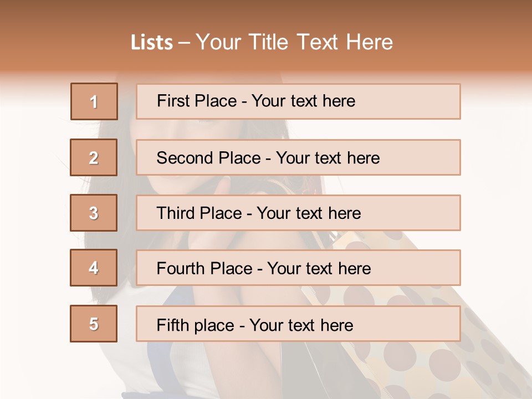
Task: Select the Fifth place text bar
Action: [x=298, y=324]
